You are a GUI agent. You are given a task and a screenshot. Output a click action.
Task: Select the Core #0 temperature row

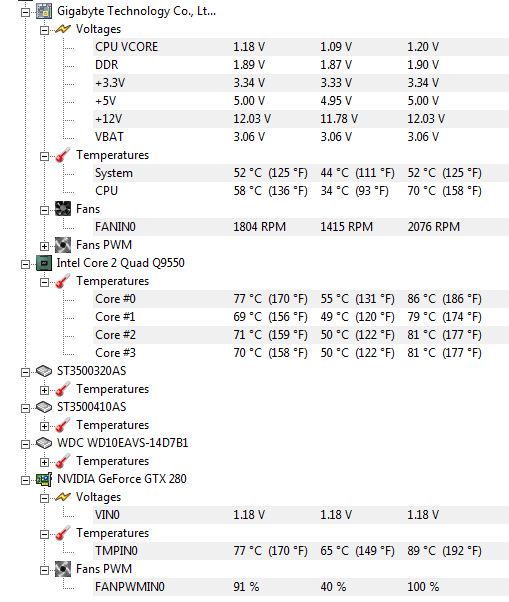pos(301,299)
